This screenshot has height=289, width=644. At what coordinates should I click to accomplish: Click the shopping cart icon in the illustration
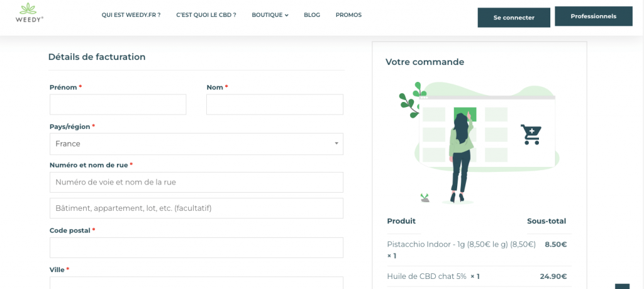coord(531,135)
